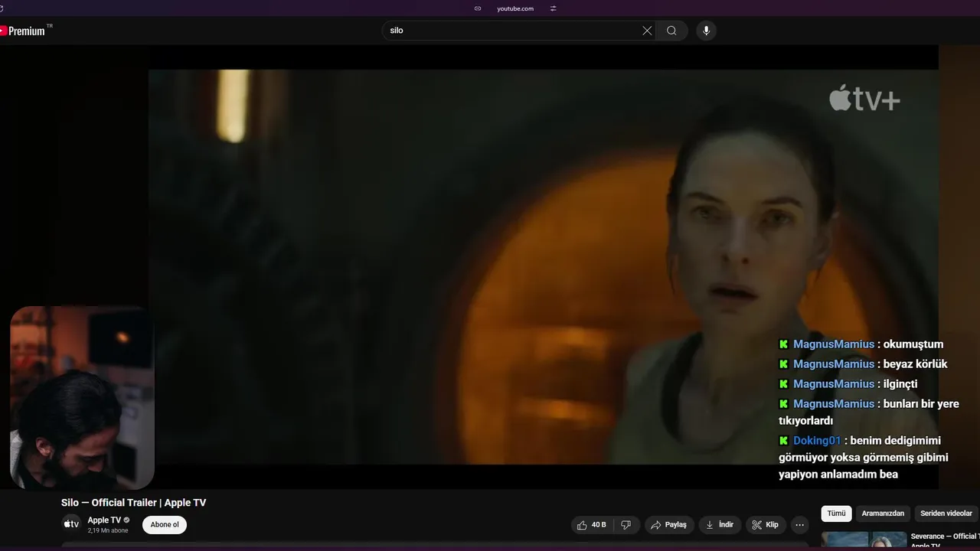Click chat message ilginçti
Viewport: 980px width, 551px height.
tap(900, 384)
